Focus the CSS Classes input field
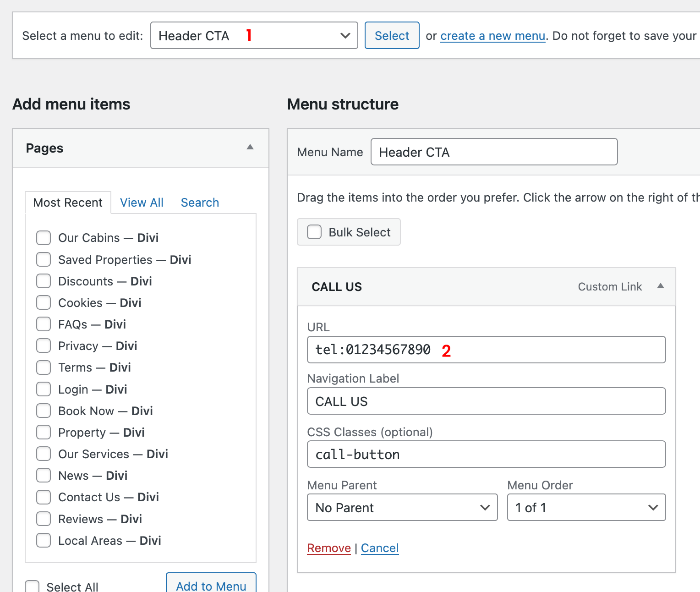This screenshot has width=700, height=592. 486,454
